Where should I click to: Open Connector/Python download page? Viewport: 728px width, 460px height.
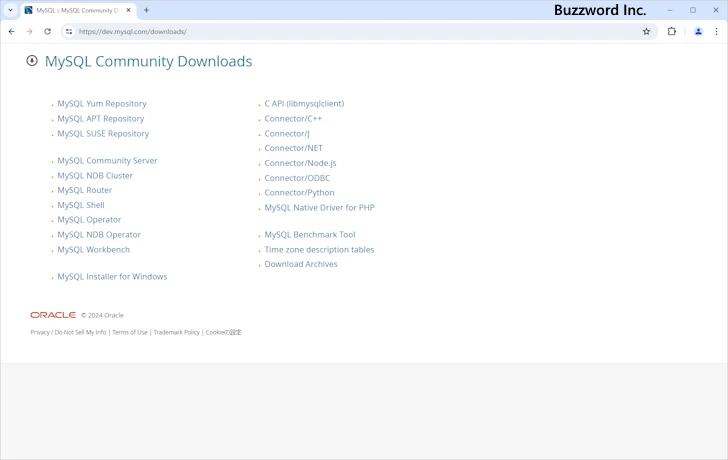pyautogui.click(x=299, y=192)
